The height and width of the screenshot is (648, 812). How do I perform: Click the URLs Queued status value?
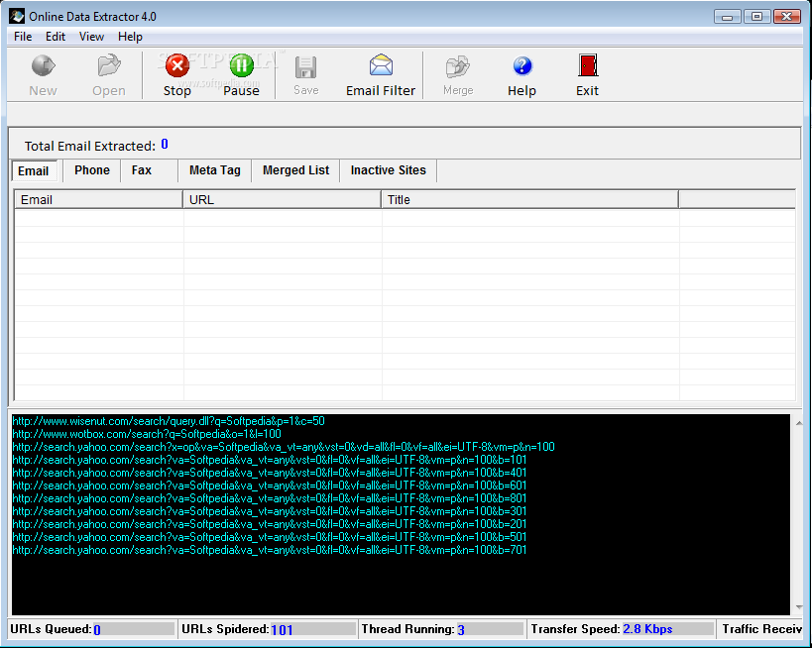(x=97, y=630)
